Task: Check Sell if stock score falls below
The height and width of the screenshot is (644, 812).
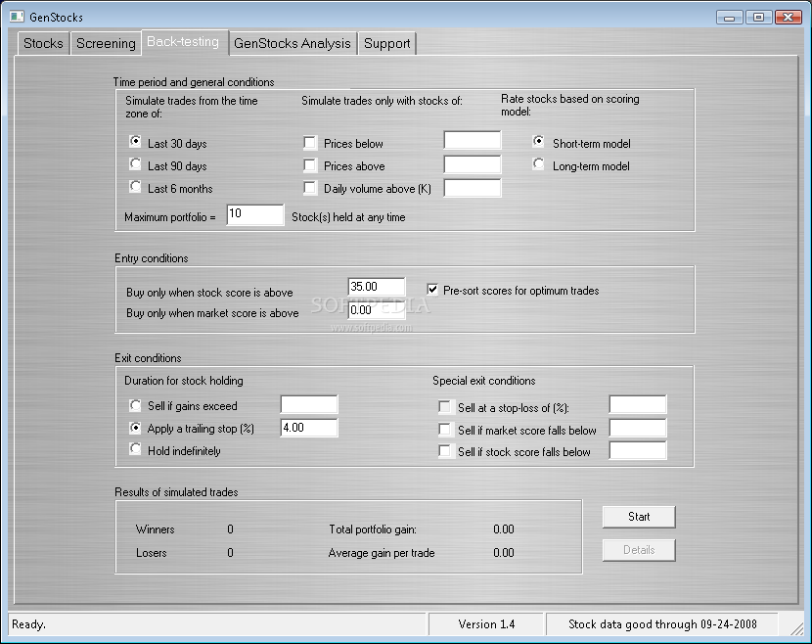Action: pos(444,451)
